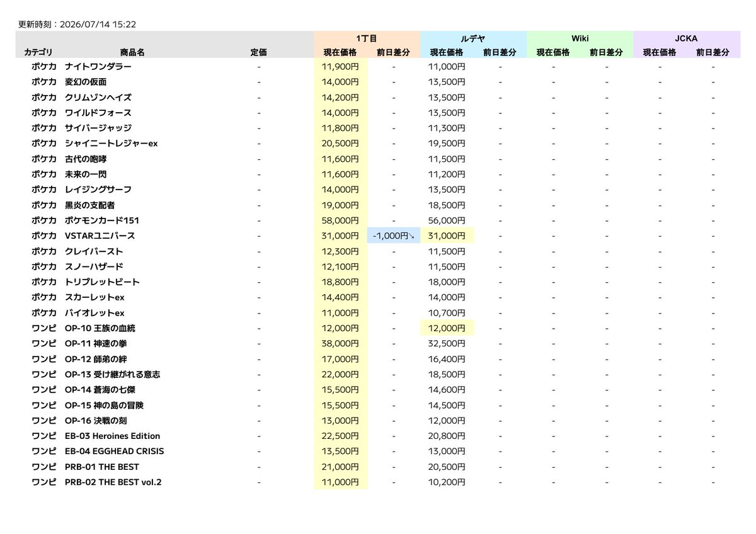The height and width of the screenshot is (534, 756).
Task: Click 1丁目 price 38,000円 for OP-11
Action: coord(340,343)
